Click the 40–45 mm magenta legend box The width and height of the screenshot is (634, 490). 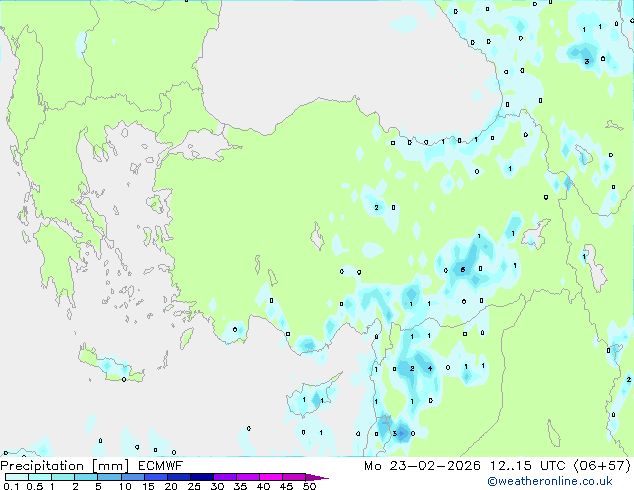(271, 477)
